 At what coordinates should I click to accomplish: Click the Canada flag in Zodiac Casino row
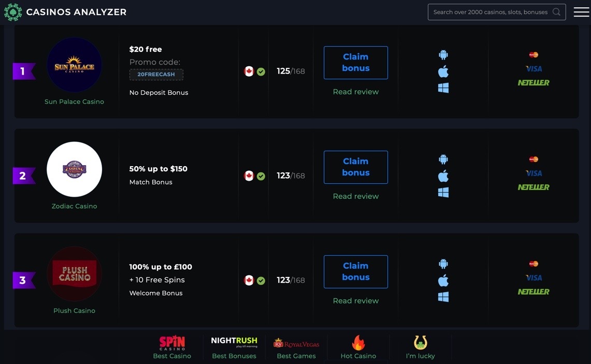[x=249, y=176]
